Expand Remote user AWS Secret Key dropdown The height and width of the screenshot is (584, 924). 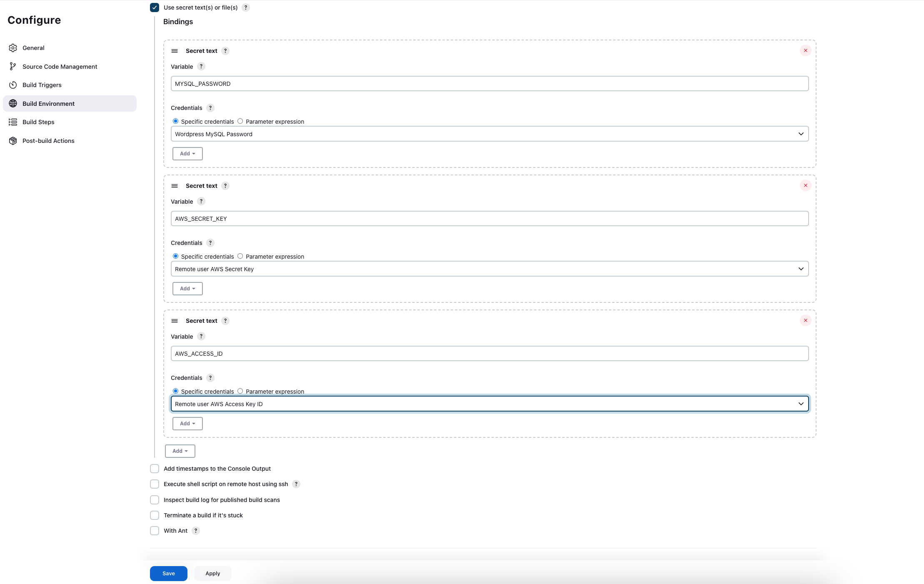click(x=489, y=269)
